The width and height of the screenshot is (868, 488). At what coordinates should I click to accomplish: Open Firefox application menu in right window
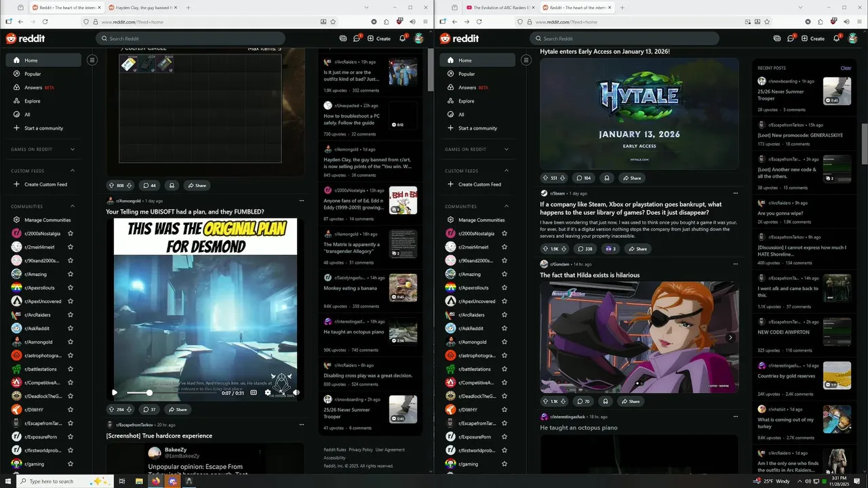860,22
